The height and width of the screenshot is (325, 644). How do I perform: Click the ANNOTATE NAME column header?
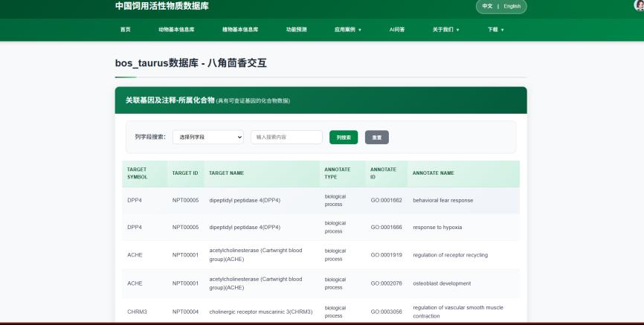point(433,173)
